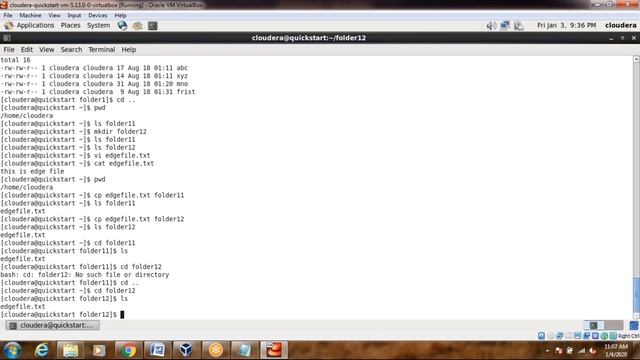Open the terminal Edit menu
Screen dimensions: 640x360
pos(27,50)
